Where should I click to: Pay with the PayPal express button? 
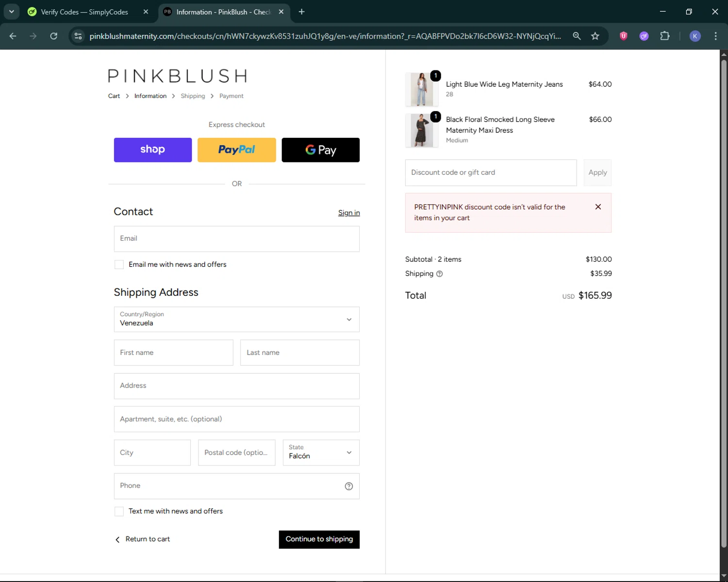tap(236, 150)
